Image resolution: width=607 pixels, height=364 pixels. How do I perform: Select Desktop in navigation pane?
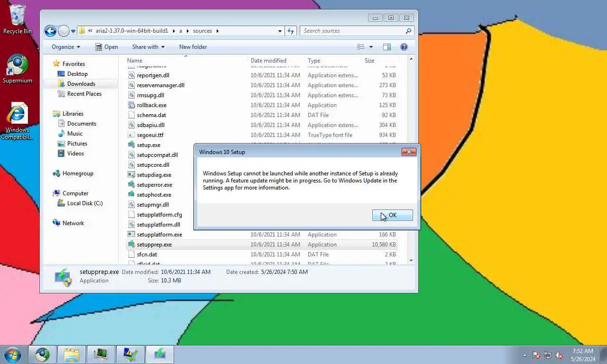(x=77, y=74)
